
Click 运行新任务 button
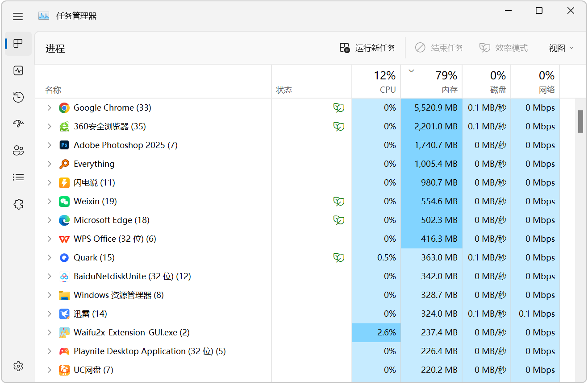(x=367, y=48)
